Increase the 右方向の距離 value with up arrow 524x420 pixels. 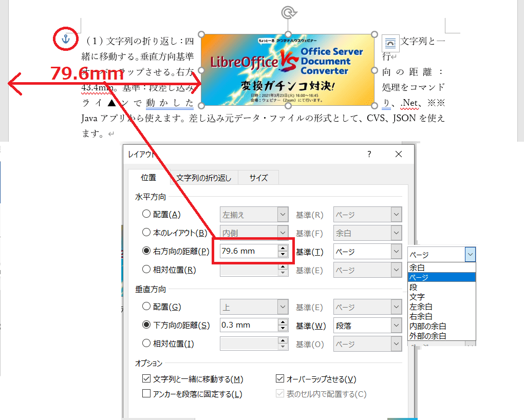283,248
